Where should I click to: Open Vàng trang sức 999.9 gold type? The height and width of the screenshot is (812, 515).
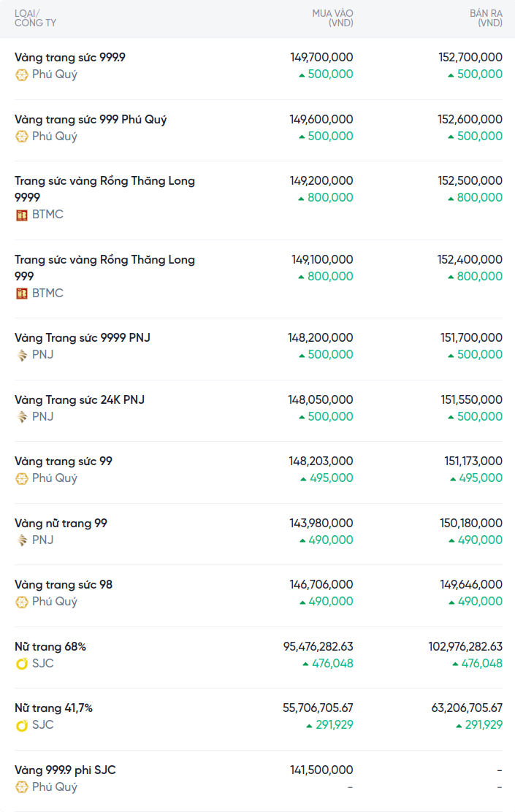[x=70, y=57]
